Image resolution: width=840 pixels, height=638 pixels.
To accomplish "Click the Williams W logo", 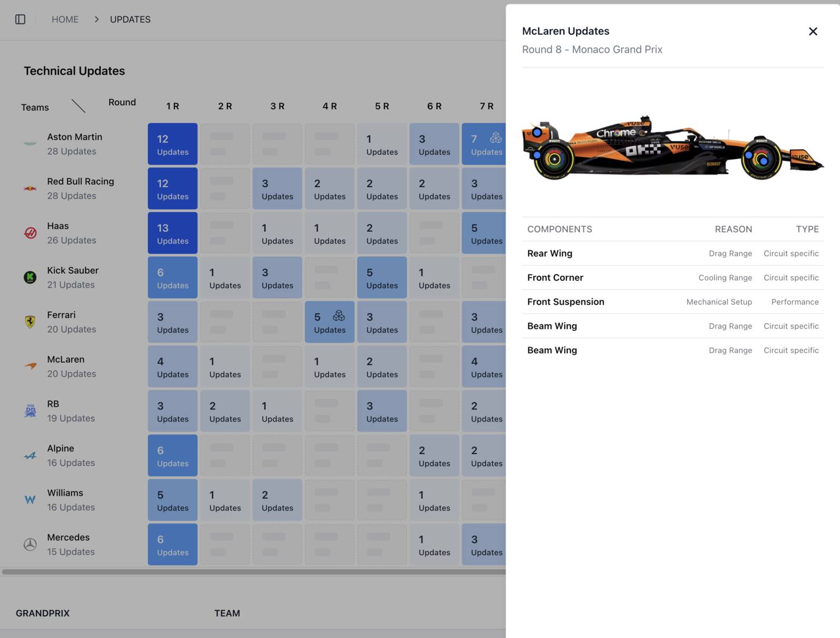I will (x=30, y=500).
